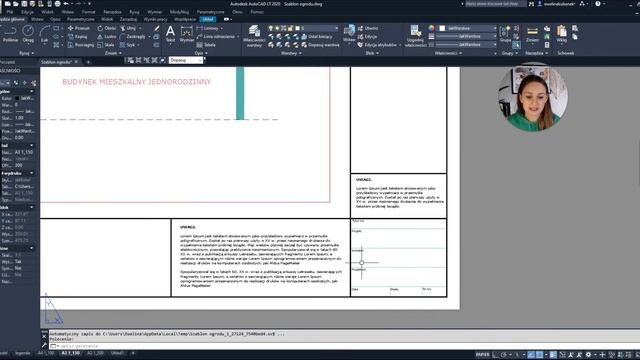Toggle the layer lock icon
640x360 pixels.
(x=290, y=28)
